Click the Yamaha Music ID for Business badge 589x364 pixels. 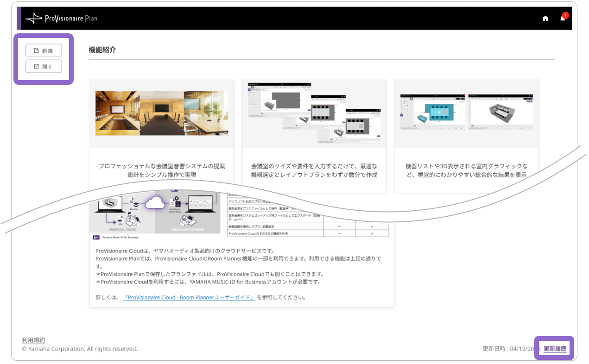click(x=116, y=237)
